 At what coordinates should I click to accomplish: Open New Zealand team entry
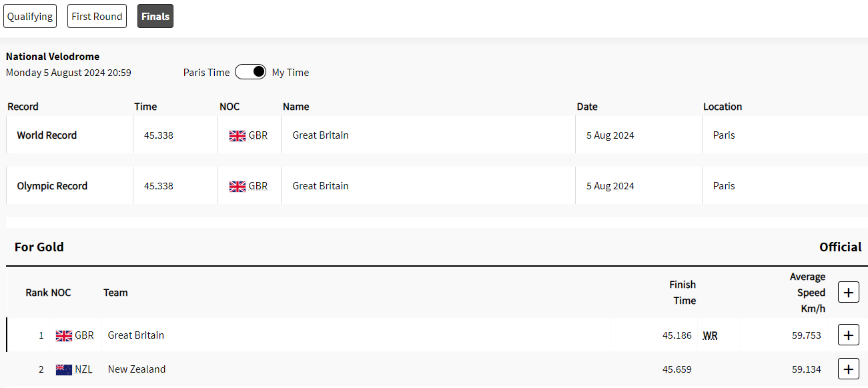(137, 369)
